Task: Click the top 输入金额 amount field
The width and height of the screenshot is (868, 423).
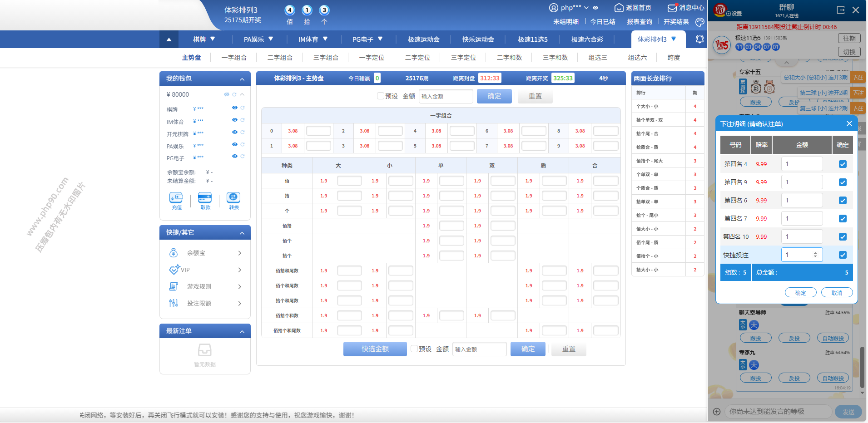Action: (445, 96)
